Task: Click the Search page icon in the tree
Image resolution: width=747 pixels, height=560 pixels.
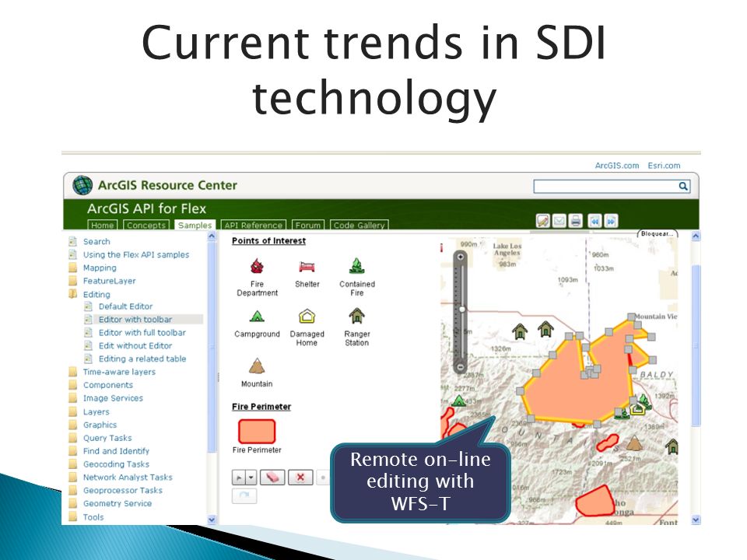Action: click(72, 241)
